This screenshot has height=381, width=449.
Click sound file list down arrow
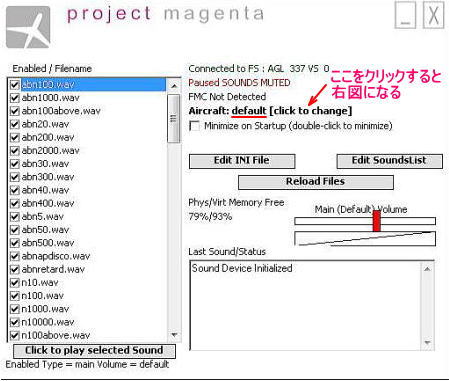coord(174,335)
